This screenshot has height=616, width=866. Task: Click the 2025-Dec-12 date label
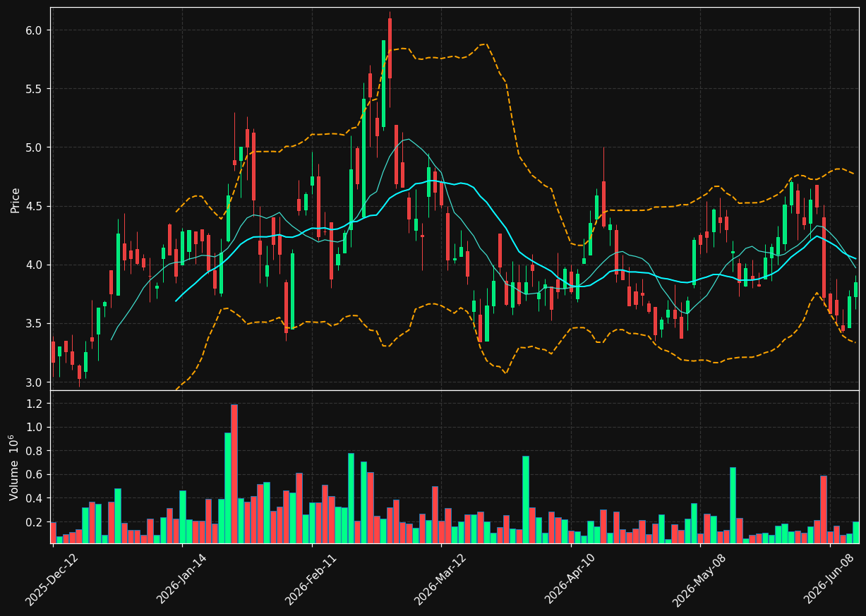[52, 580]
